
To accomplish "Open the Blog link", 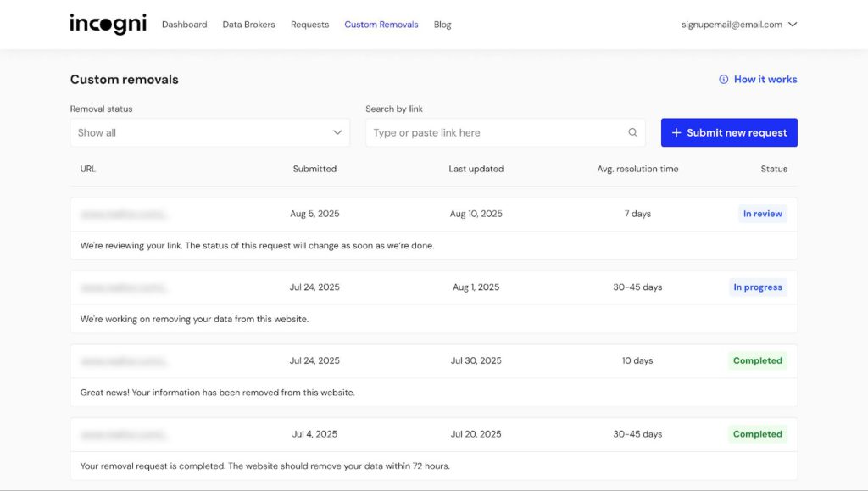I will coord(442,25).
